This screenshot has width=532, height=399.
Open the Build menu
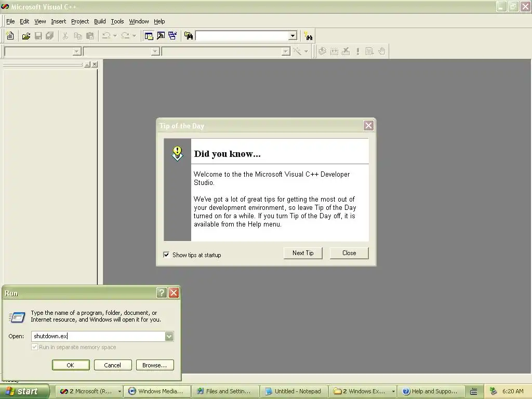[100, 21]
